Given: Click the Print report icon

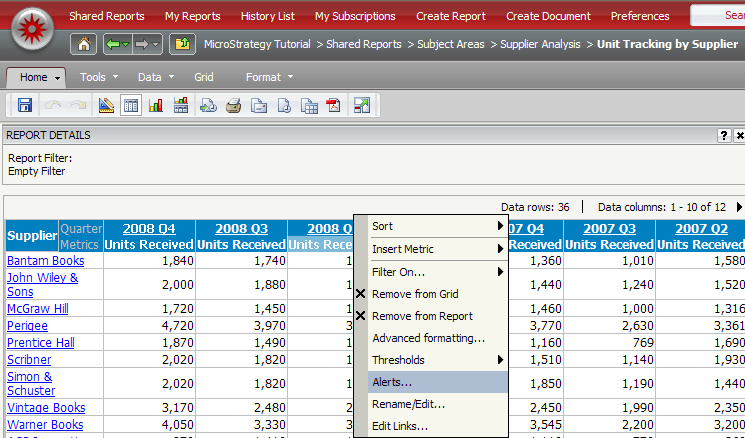Looking at the screenshot, I should (x=233, y=105).
